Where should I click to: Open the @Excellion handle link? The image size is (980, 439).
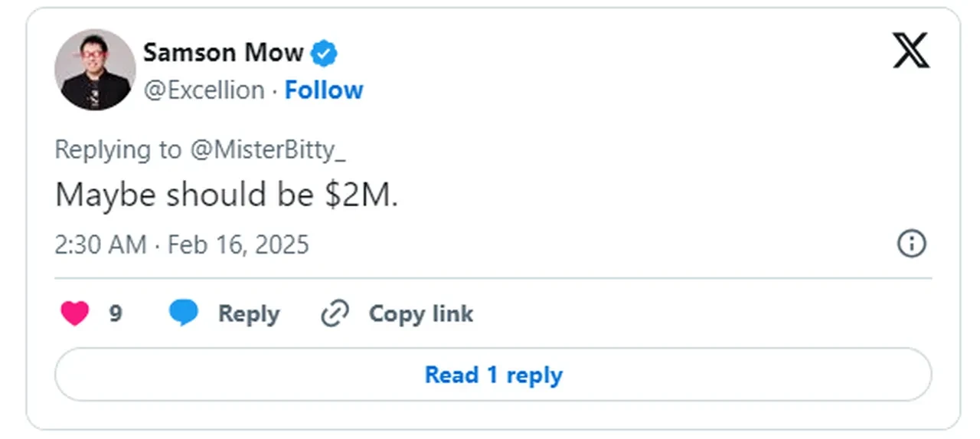point(204,90)
